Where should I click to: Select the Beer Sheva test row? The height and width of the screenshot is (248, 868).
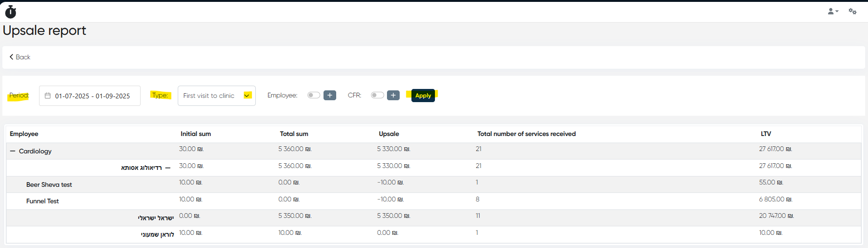(x=49, y=184)
